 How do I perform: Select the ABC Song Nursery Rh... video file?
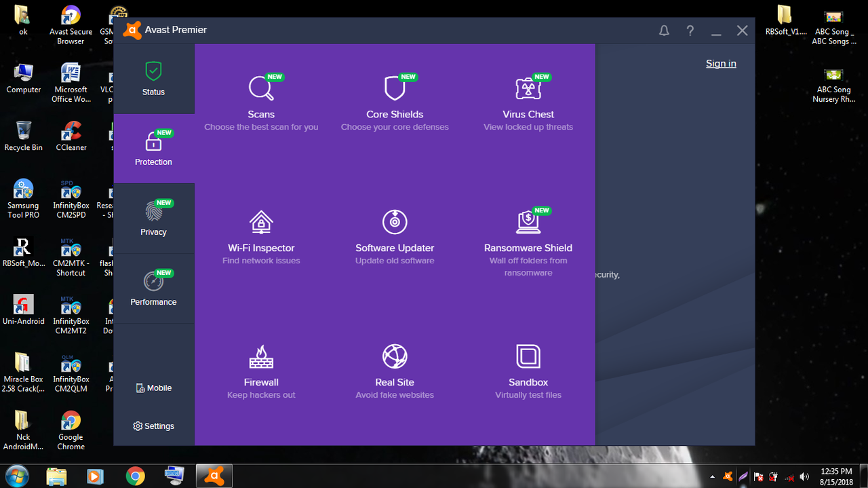[x=833, y=84]
